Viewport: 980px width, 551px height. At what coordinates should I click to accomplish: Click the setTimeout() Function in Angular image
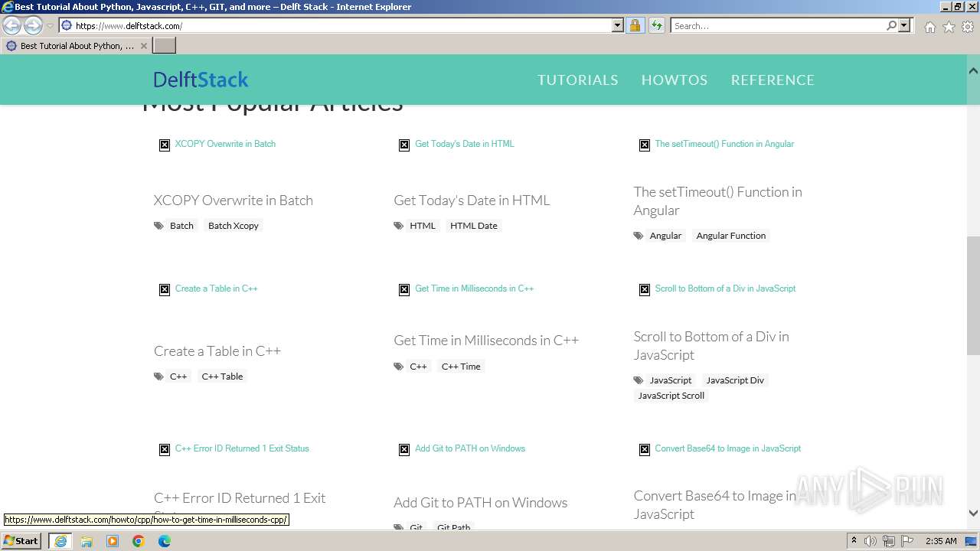pos(717,144)
